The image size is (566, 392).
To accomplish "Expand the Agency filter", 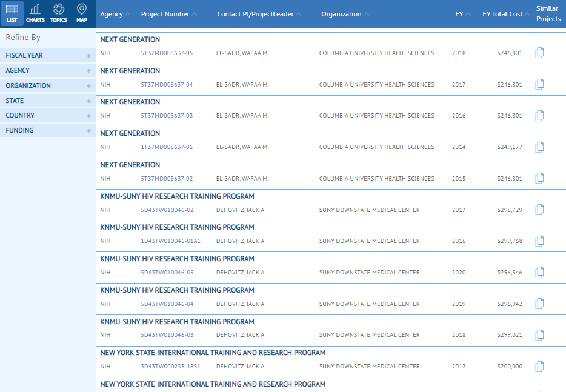I will pyautogui.click(x=48, y=71).
